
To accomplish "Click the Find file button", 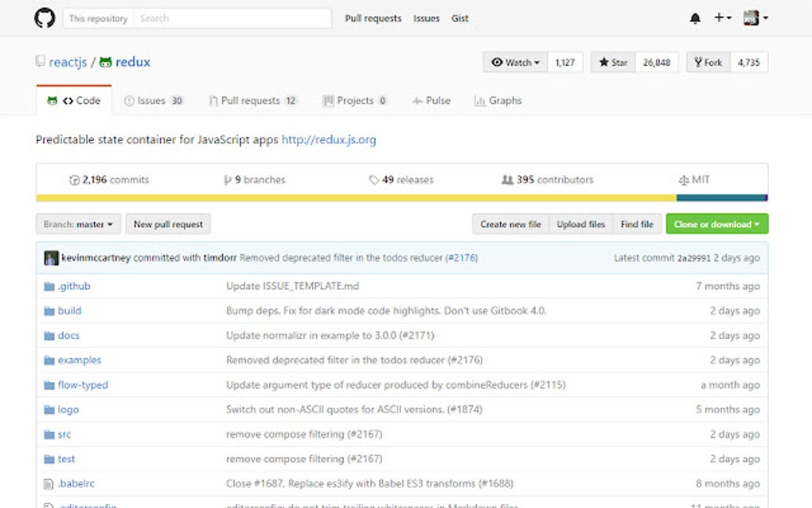I will (x=637, y=225).
